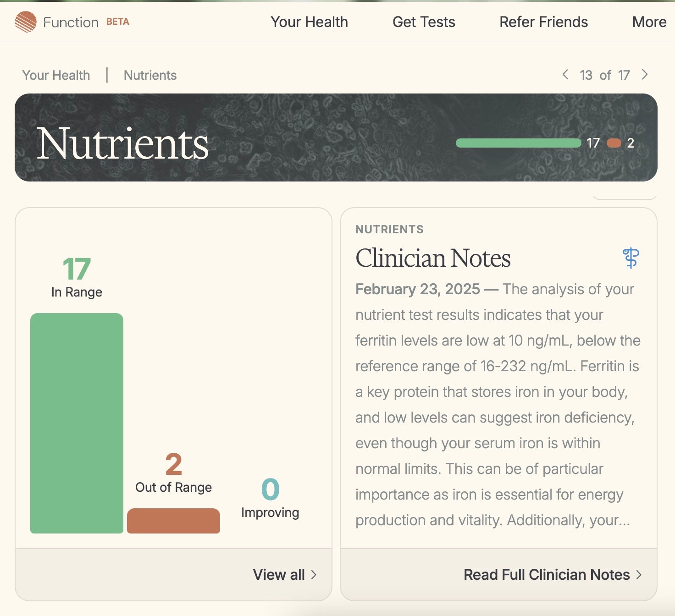Screen dimensions: 675x616
Task: Click the orange dot beside the count of 2
Action: [x=613, y=143]
